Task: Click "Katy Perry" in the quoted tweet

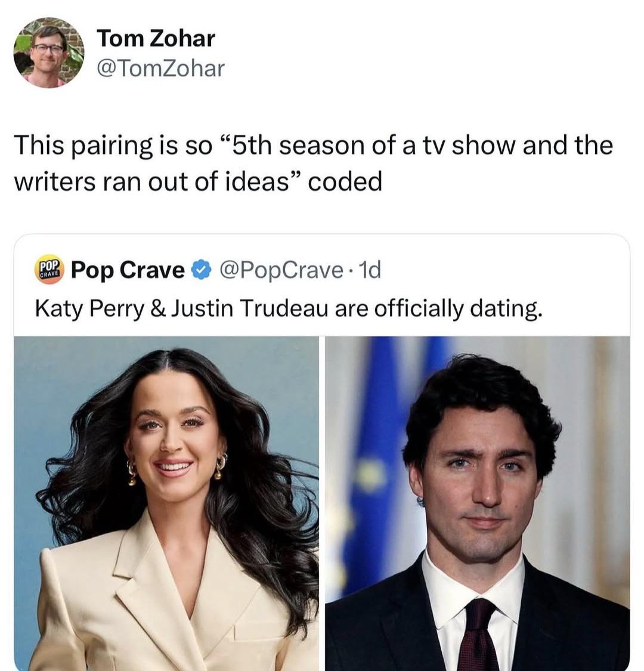Action: (89, 308)
